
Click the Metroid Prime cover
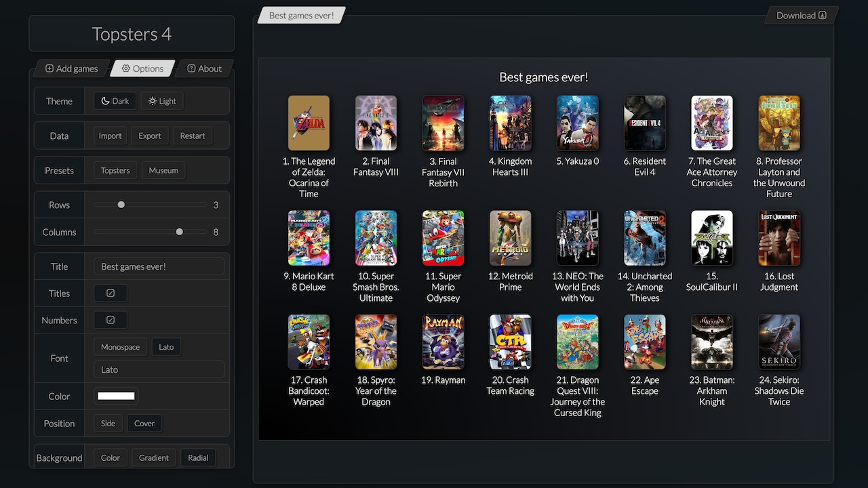point(510,238)
